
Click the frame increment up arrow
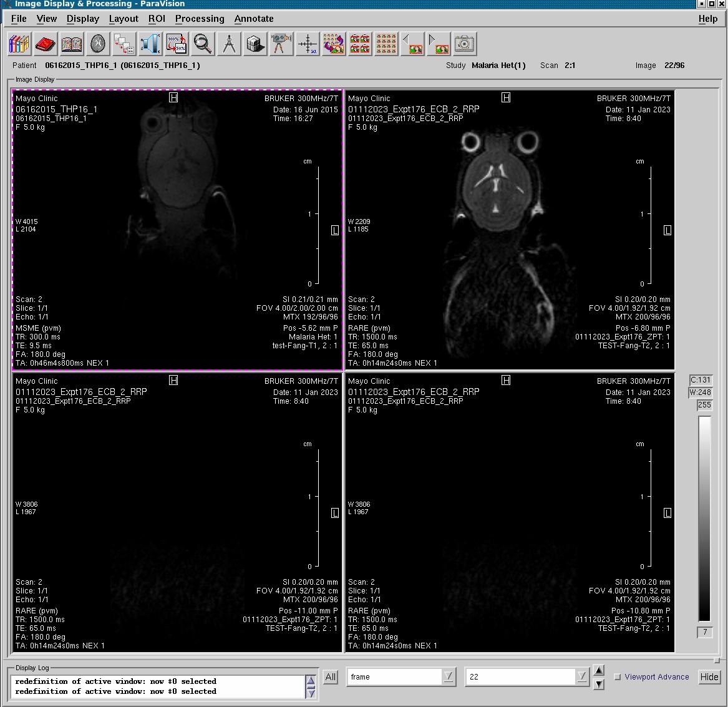(599, 671)
